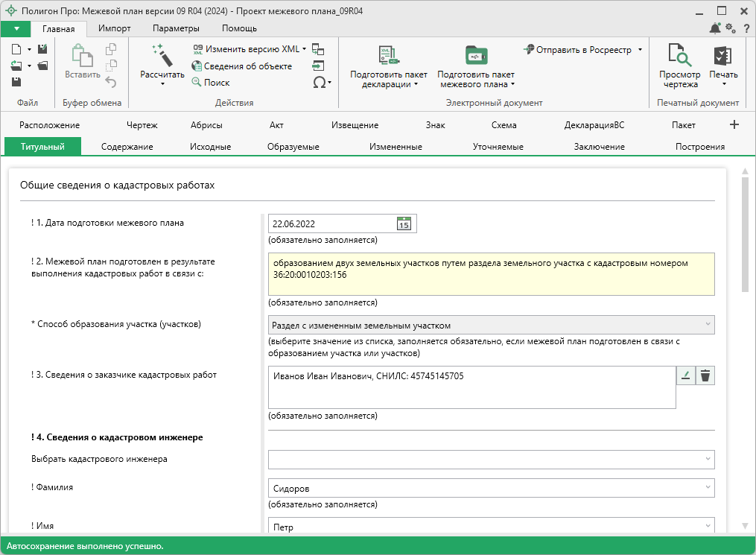Click the work reason text field
Image resolution: width=756 pixels, height=555 pixels.
point(490,274)
